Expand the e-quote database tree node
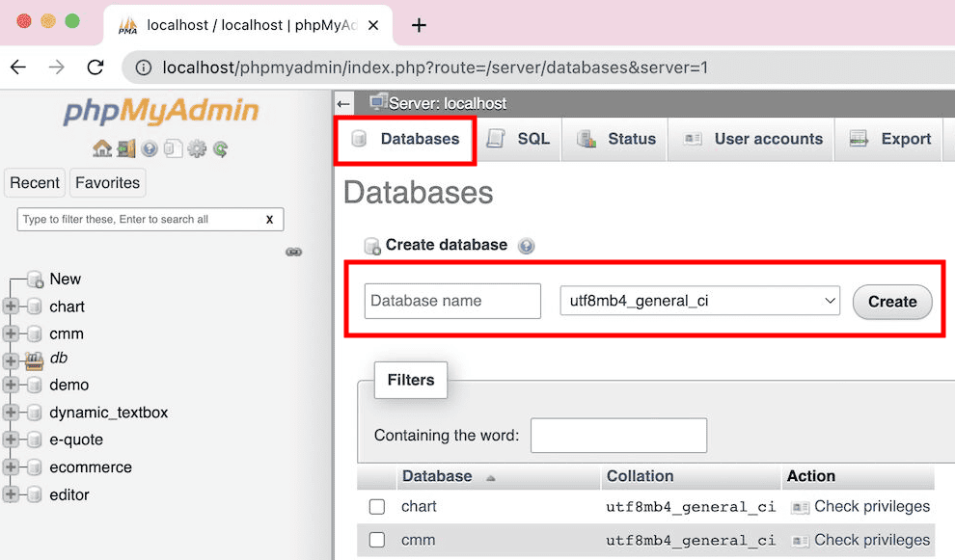The height and width of the screenshot is (560, 955). tap(11, 439)
